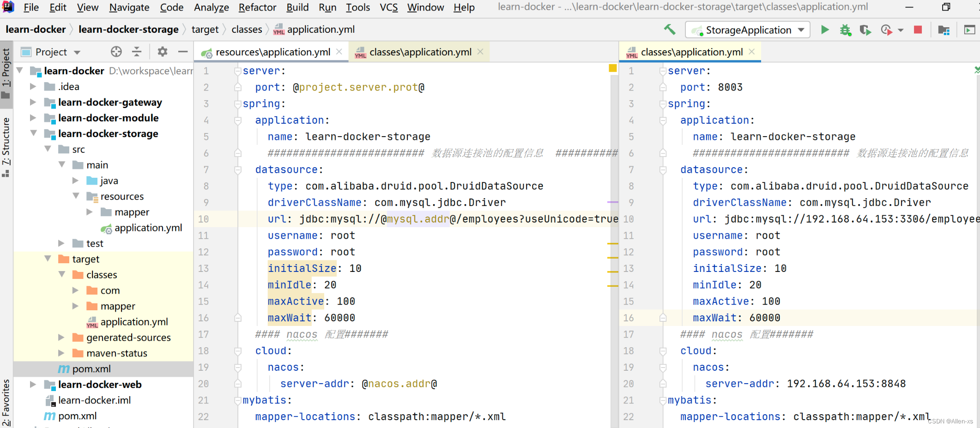
Task: Click 'port: 8003' in right editor
Action: click(711, 87)
